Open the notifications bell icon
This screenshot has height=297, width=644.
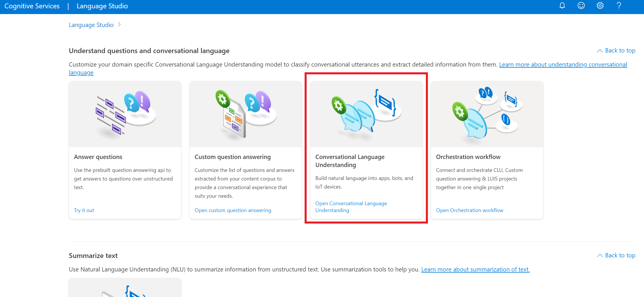[562, 6]
